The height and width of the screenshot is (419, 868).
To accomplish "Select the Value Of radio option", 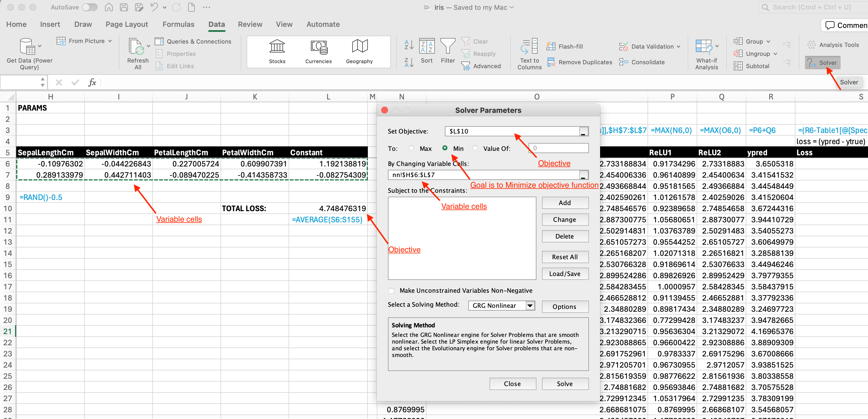I will coord(475,148).
